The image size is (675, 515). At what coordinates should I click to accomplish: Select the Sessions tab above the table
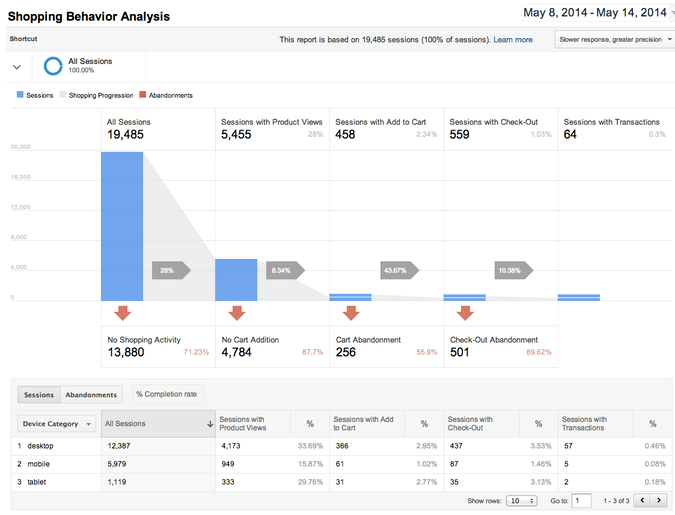39,395
